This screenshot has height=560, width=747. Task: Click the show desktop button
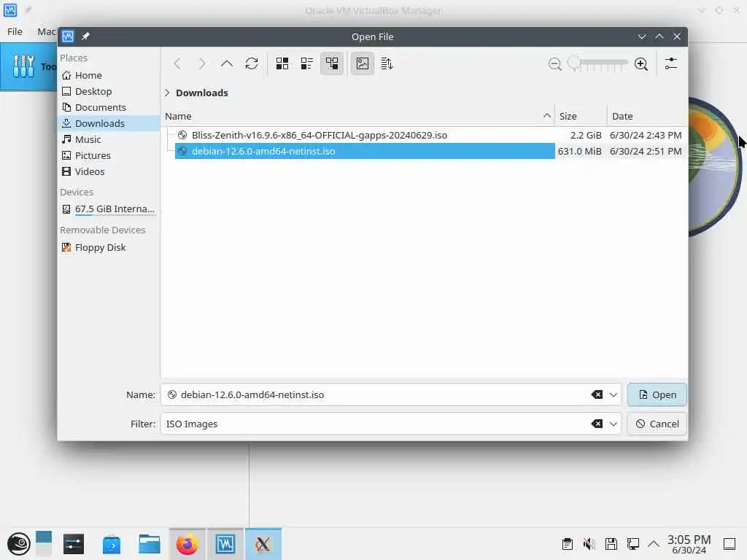coord(729,544)
